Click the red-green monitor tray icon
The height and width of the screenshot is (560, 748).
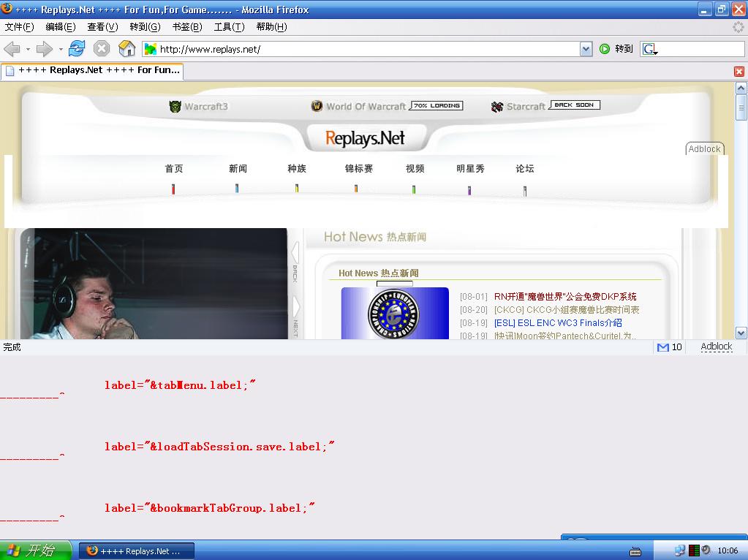click(694, 550)
